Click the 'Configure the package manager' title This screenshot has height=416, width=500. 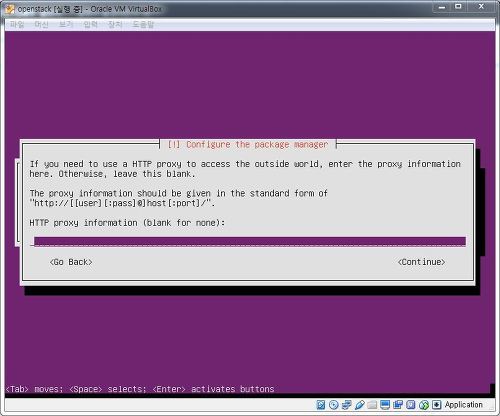coord(257,145)
